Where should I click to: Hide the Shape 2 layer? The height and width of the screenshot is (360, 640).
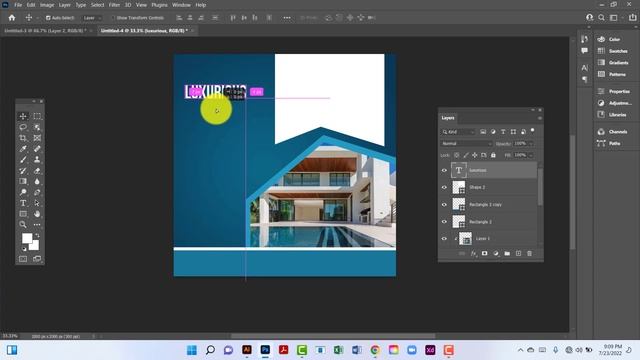coord(444,187)
